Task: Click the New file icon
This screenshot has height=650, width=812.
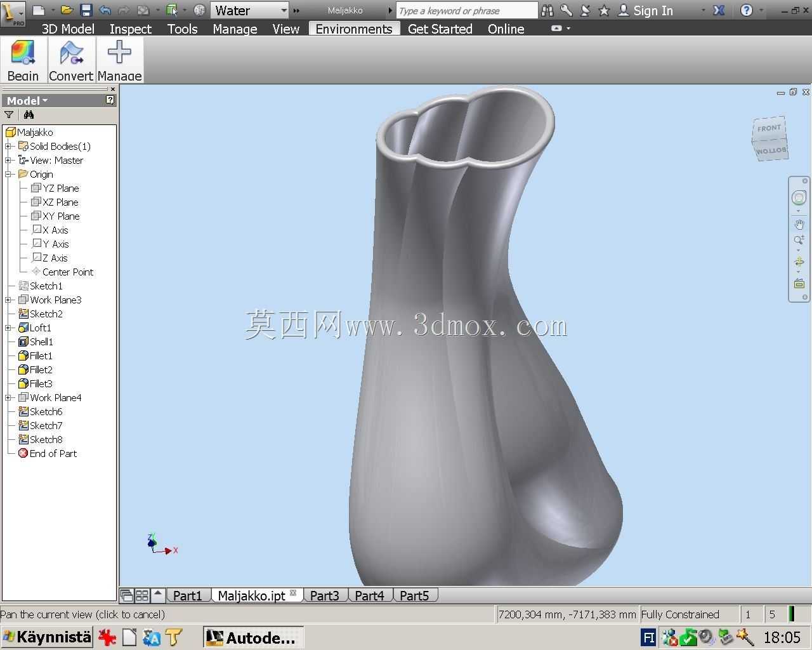Action: point(38,11)
